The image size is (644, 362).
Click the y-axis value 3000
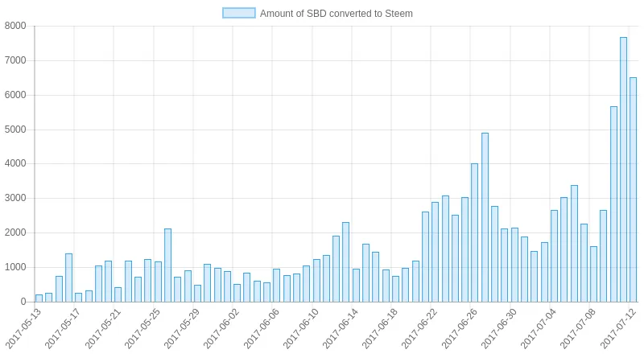(15, 198)
